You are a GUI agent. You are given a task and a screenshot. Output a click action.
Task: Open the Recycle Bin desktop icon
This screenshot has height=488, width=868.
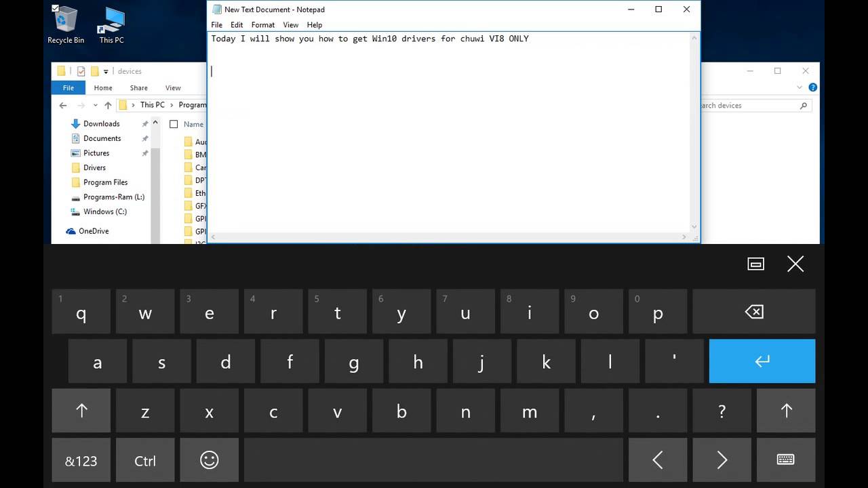pos(66,25)
